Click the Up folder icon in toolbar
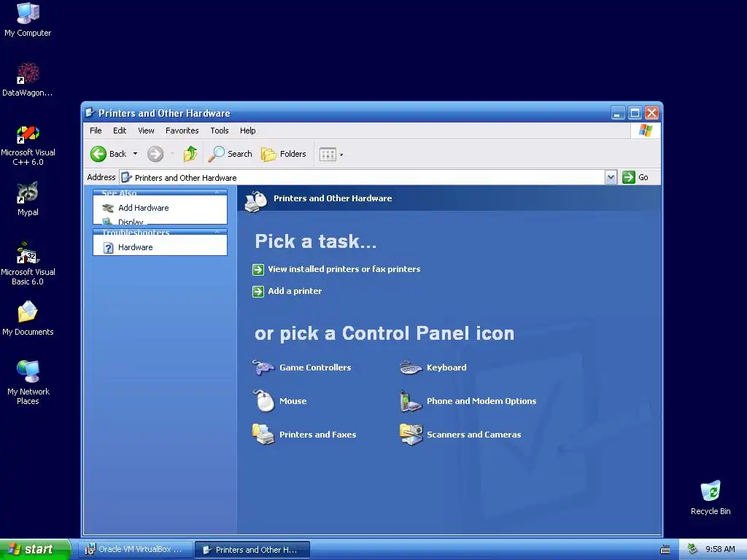This screenshot has height=560, width=747. point(190,154)
